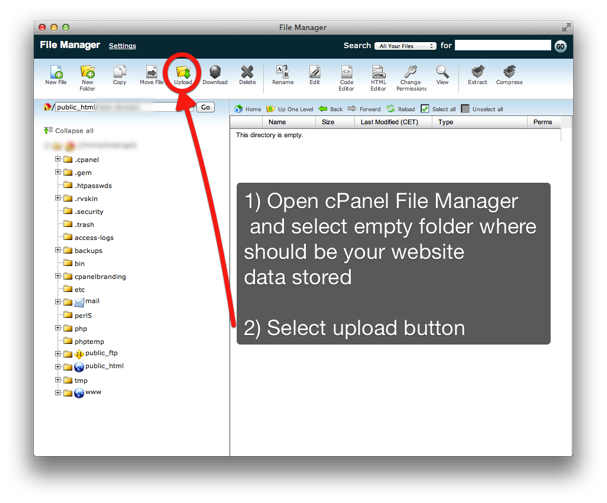This screenshot has width=607, height=503.
Task: Expand the cpanelbranding folder node
Action: [58, 276]
